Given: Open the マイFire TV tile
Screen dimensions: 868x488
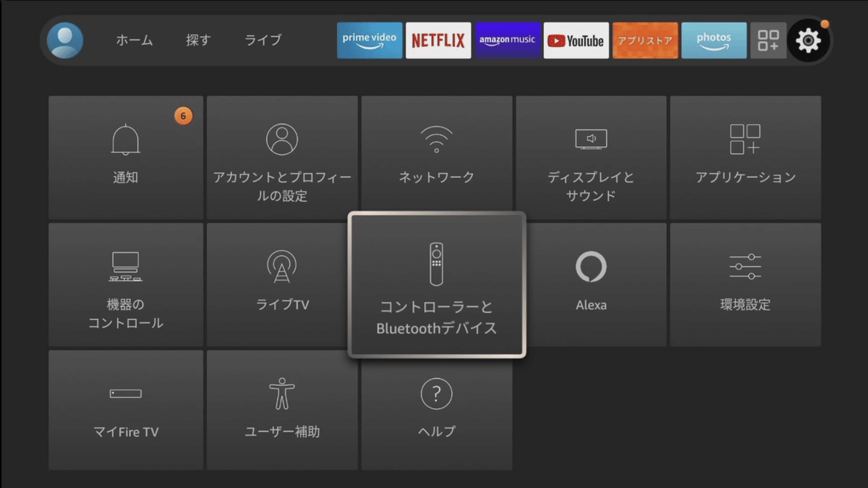Looking at the screenshot, I should 126,410.
